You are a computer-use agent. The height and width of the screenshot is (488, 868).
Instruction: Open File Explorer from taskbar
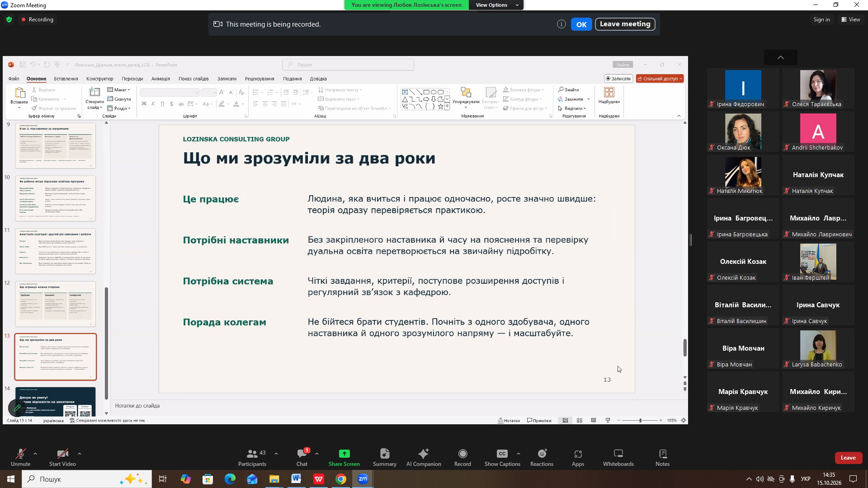[x=274, y=479]
